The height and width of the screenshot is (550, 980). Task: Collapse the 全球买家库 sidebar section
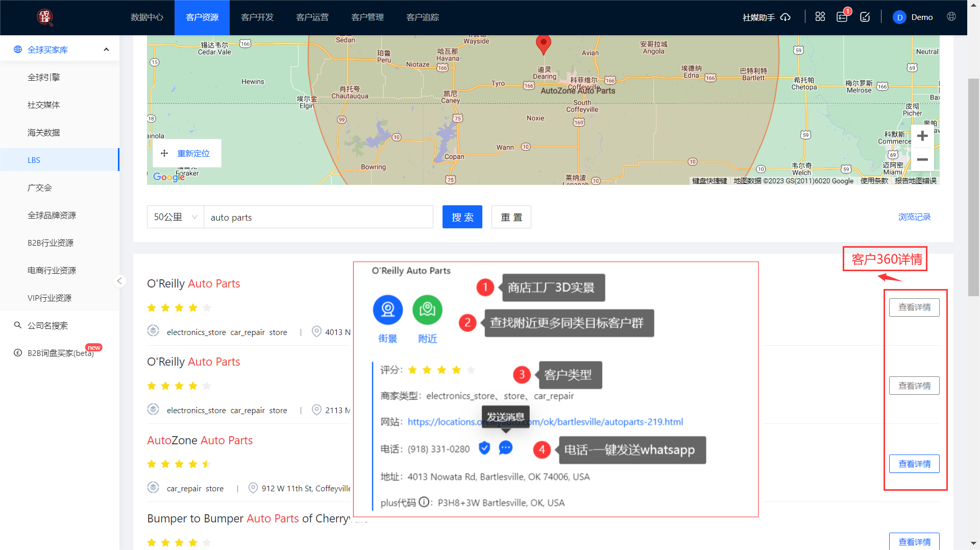pos(106,50)
